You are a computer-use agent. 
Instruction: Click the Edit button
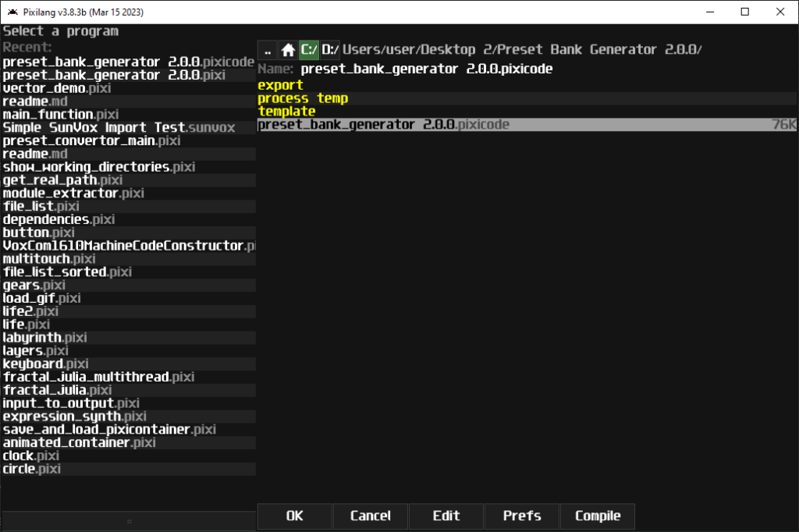coord(446,516)
